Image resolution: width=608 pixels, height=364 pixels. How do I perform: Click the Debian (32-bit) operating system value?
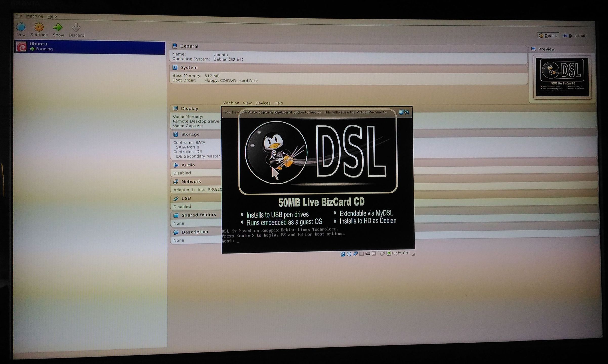[228, 59]
